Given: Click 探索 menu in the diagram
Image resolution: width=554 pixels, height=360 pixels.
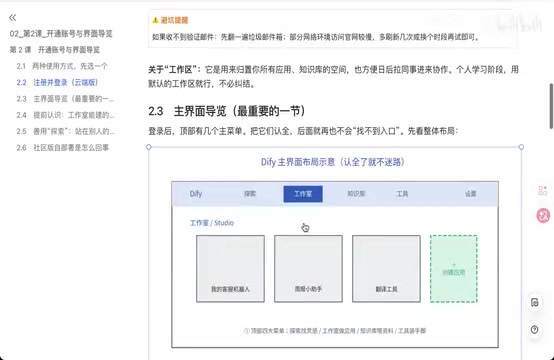Looking at the screenshot, I should pos(250,194).
